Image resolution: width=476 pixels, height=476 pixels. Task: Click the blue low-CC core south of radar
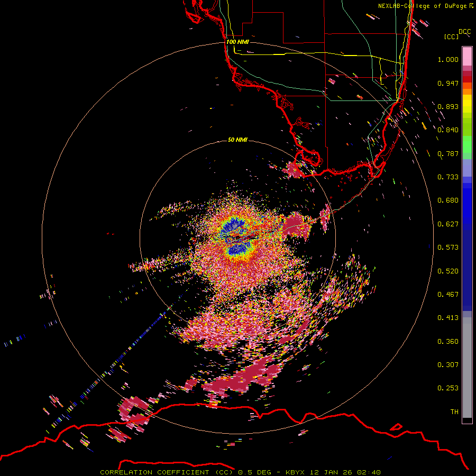point(239,250)
